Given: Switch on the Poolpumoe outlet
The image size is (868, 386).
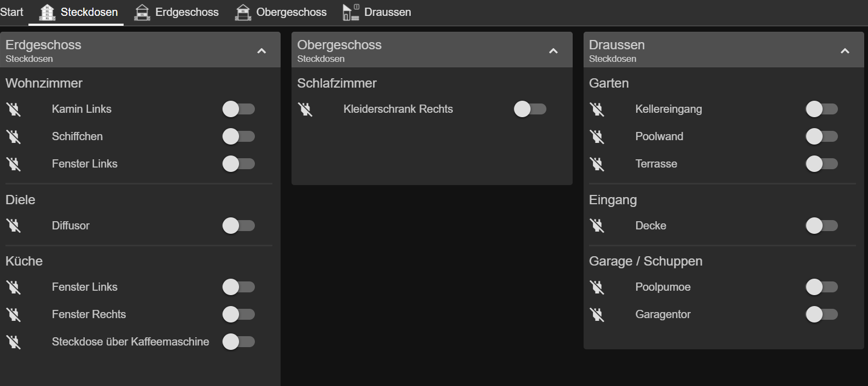Looking at the screenshot, I should point(822,287).
